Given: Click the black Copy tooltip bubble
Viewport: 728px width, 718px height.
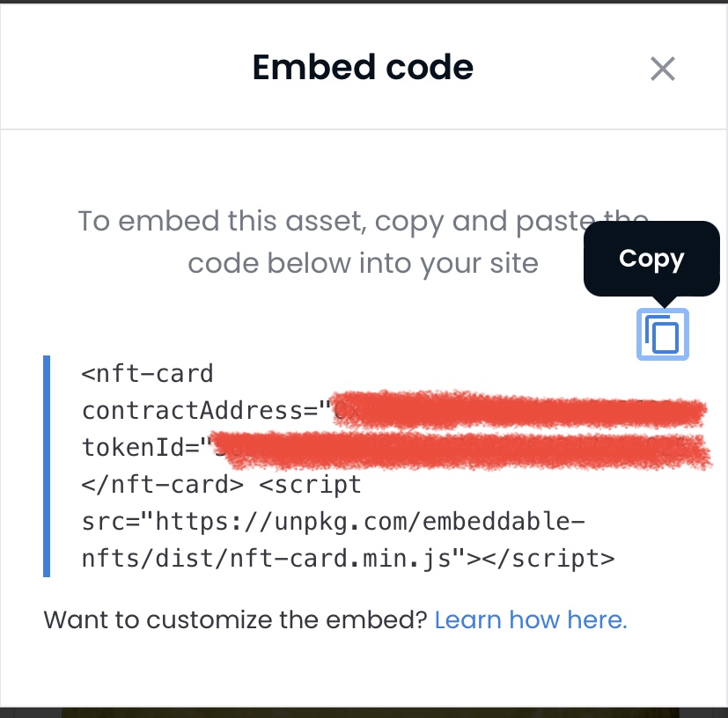Looking at the screenshot, I should (651, 259).
